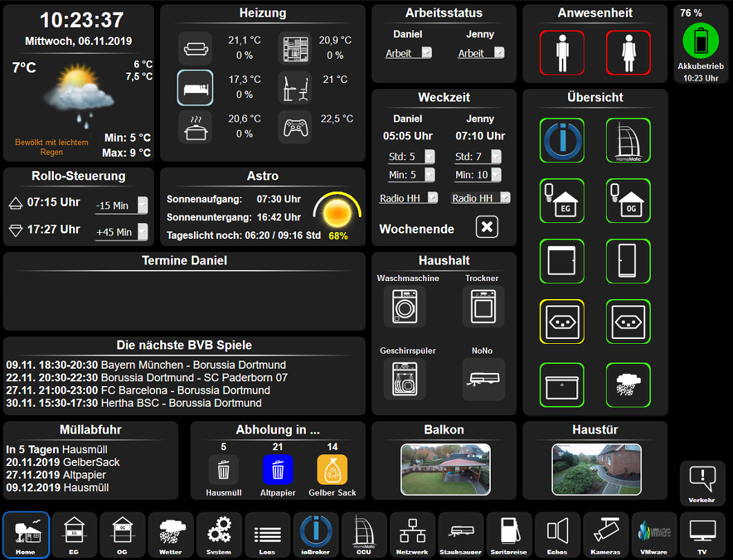Viewport: 733px width, 560px height.
Task: Click the Hausmüll trash bin icon
Action: click(x=224, y=470)
